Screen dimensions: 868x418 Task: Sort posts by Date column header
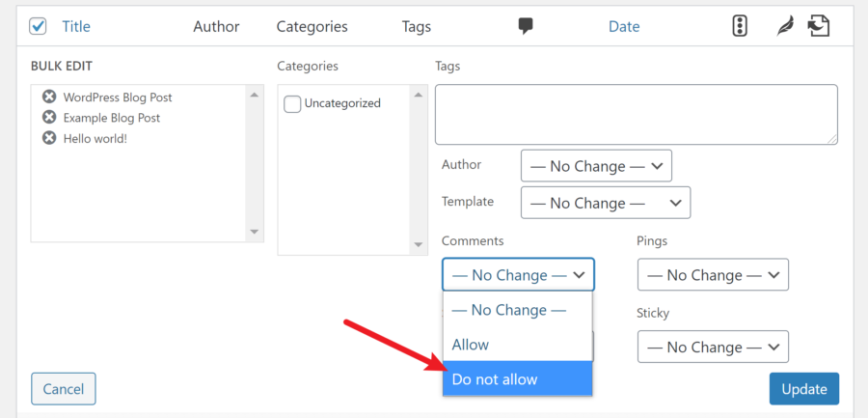624,27
